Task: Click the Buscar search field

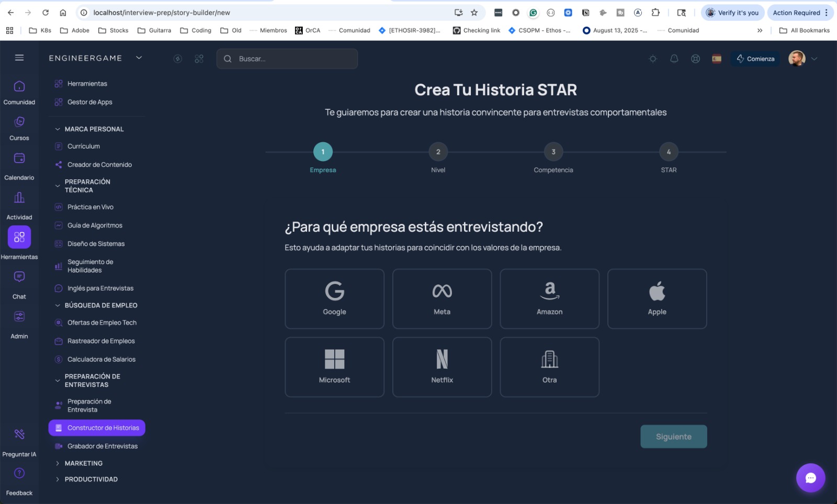Action: [287, 59]
